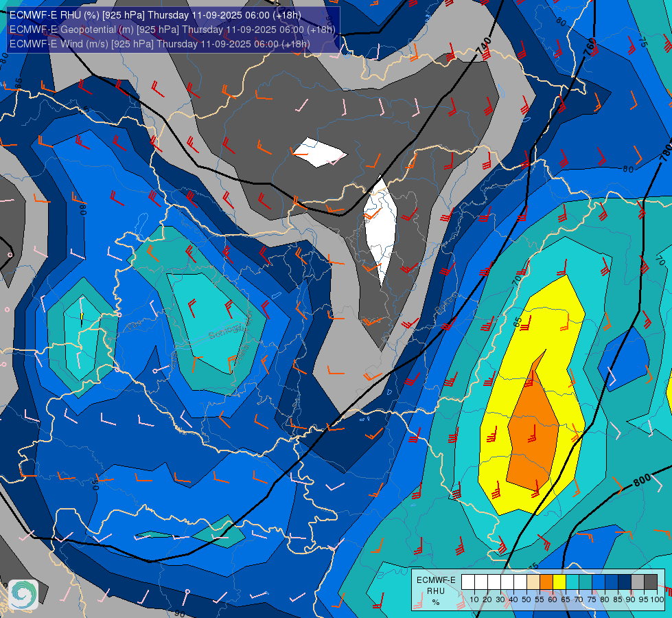
Task: Click the orange 55–60% humidity area on map
Action: coord(533,429)
